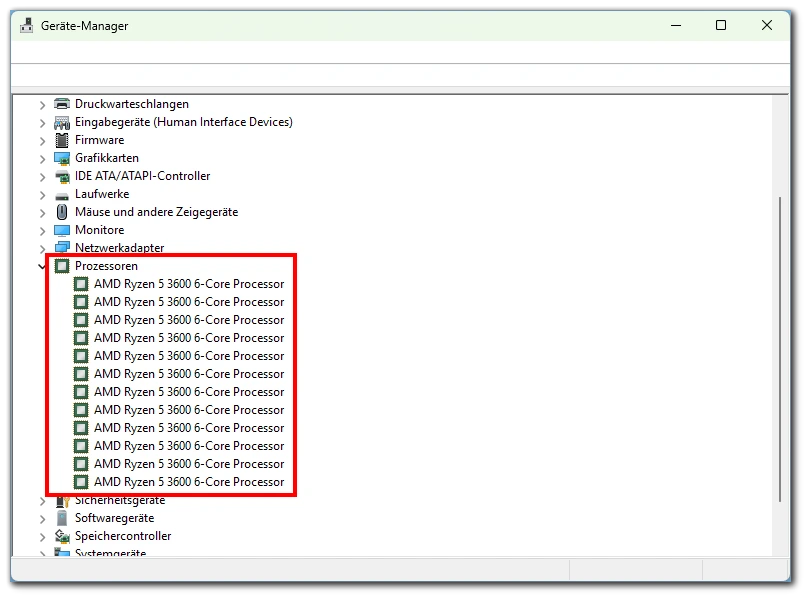This screenshot has width=809, height=600.
Task: Expand the Netzwerkadapter category
Action: (x=42, y=249)
